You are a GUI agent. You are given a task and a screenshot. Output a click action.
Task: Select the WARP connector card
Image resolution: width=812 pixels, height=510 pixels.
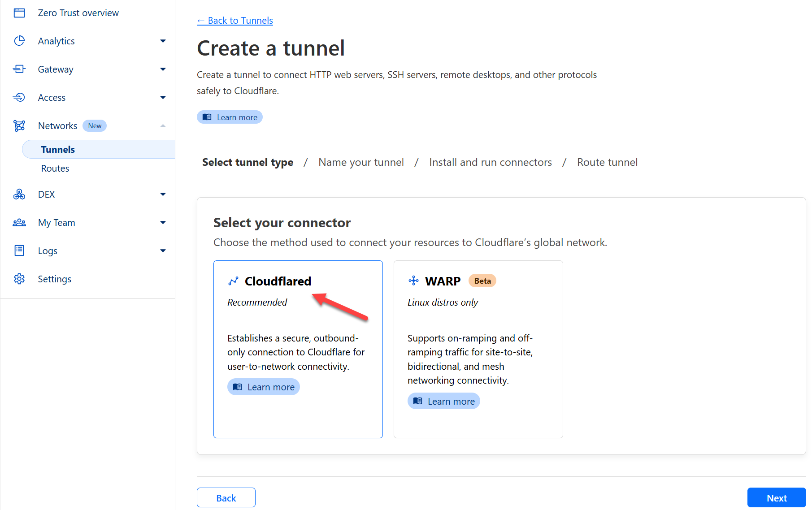[478, 349]
